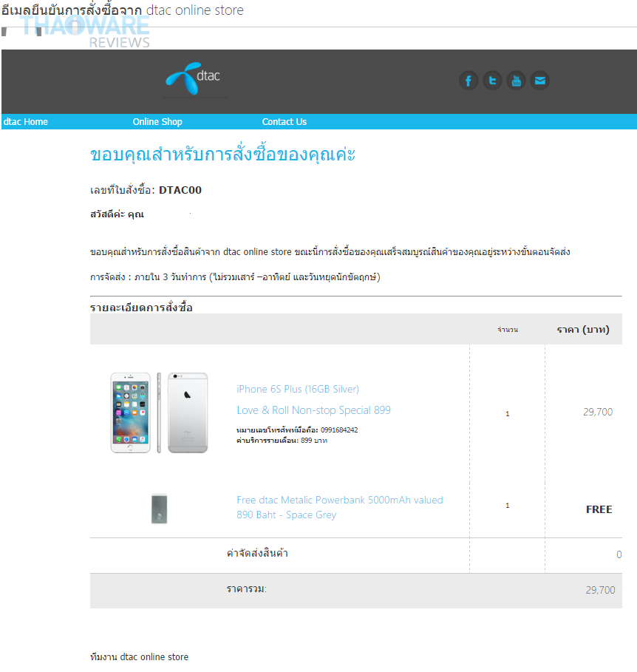Open the iPhone 6S Plus (16GB Silver) link

[298, 389]
